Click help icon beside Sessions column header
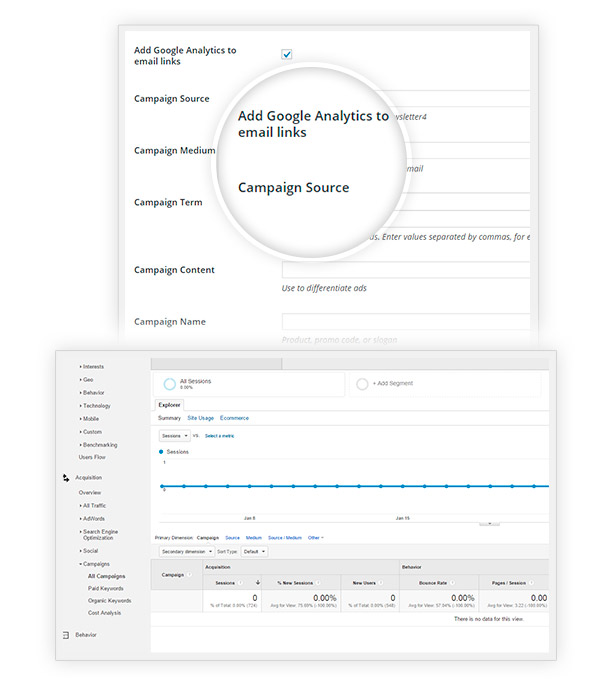Screen dimensions: 603x681 coord(240,583)
